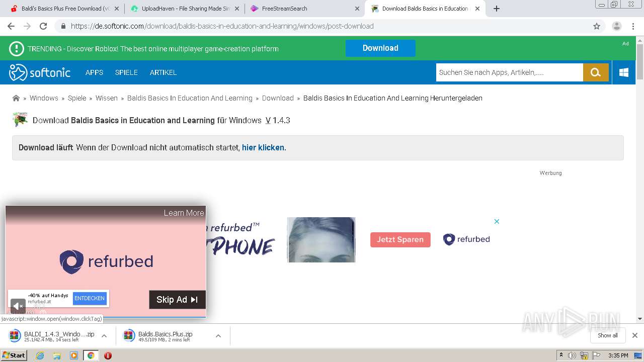This screenshot has height=362, width=644.
Task: Open the APPS menu
Action: point(94,72)
